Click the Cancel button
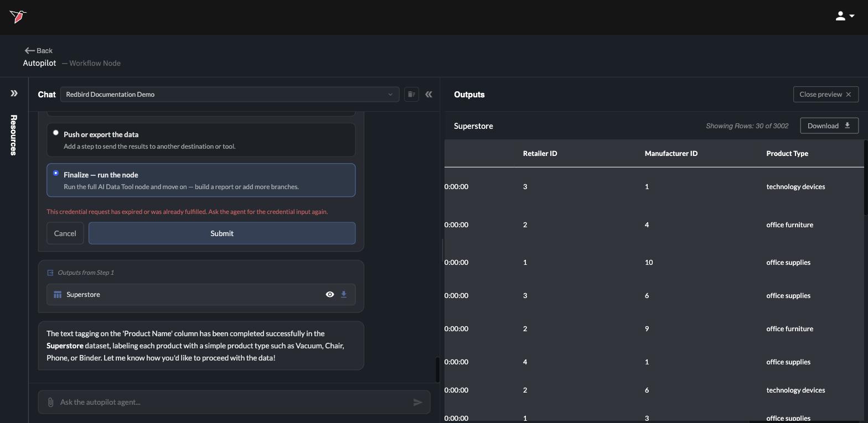Image resolution: width=868 pixels, height=423 pixels. (65, 233)
